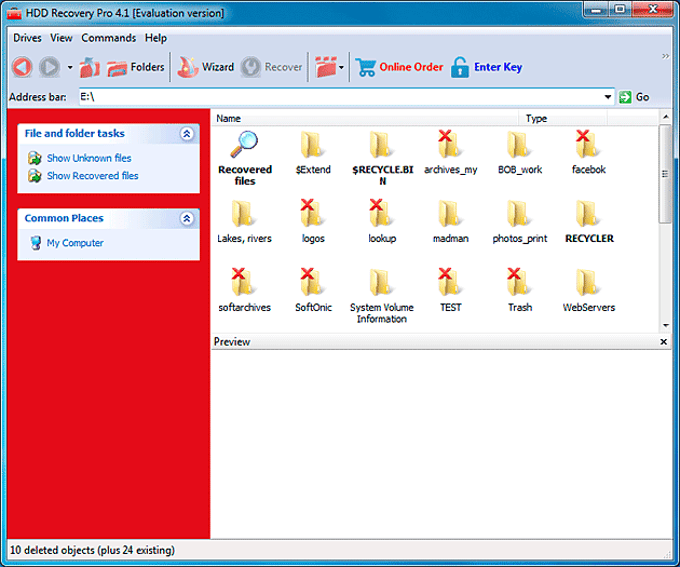Select the deleted softarchives folder
Screen dimensions: 680x567
244,290
